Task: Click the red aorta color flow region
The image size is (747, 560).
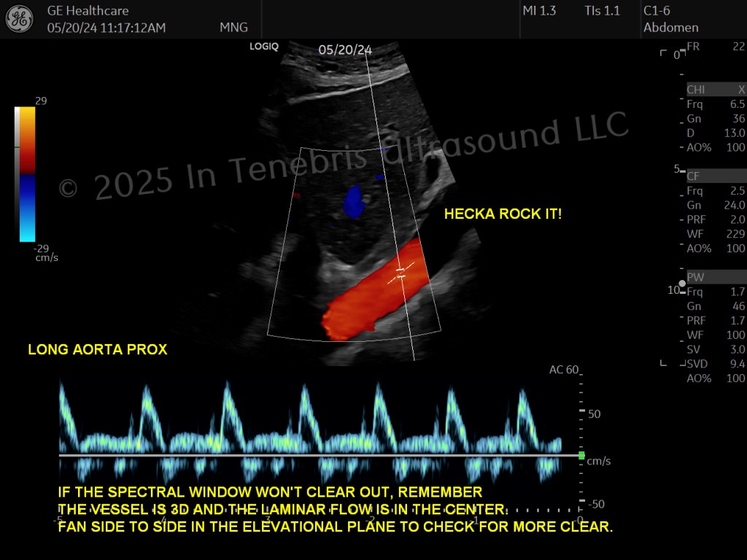Action: point(374,291)
